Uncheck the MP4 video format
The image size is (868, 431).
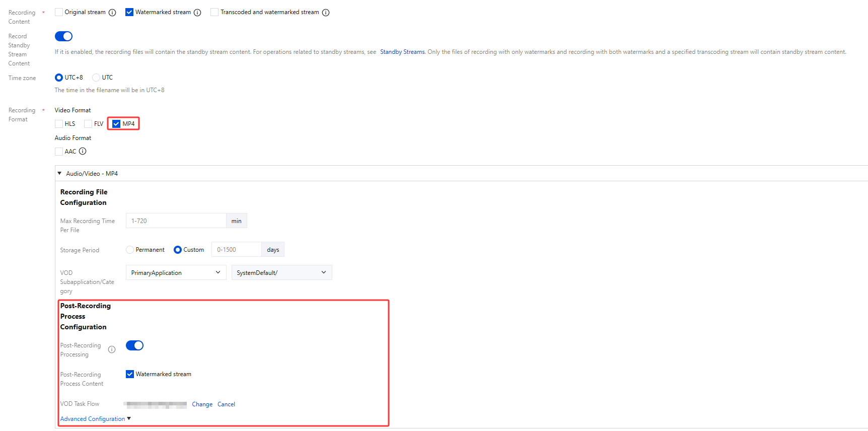coord(116,124)
